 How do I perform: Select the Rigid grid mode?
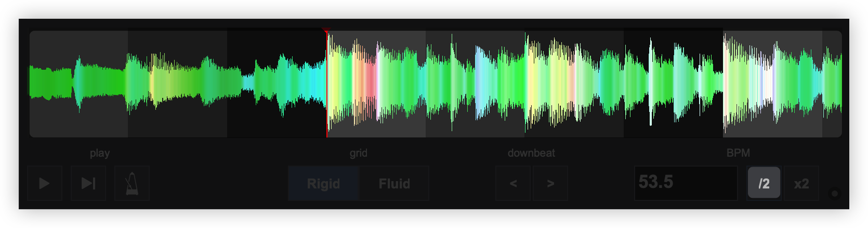(323, 183)
